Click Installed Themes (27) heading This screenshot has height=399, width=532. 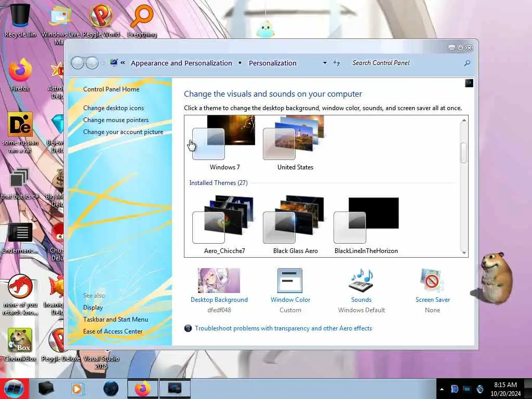click(x=219, y=183)
